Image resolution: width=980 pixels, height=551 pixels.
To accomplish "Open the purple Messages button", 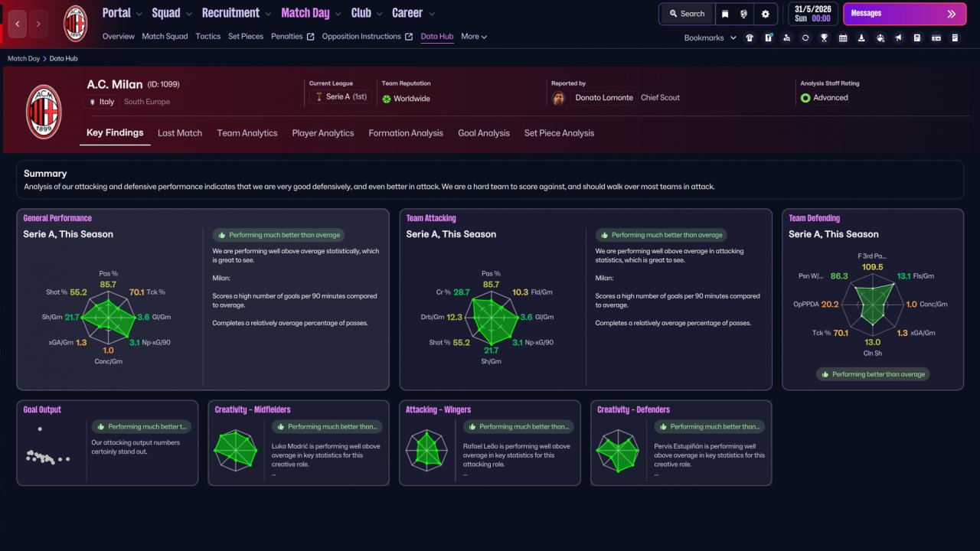I will coord(904,14).
